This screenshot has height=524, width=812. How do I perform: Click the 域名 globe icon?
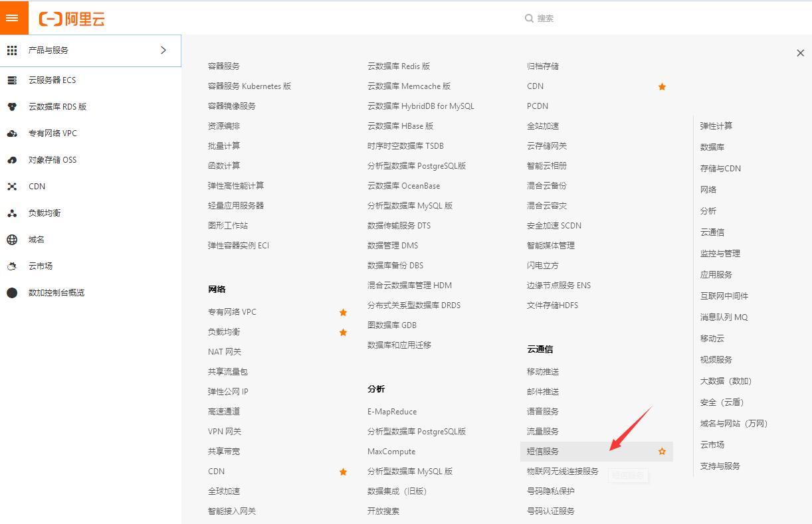click(x=12, y=240)
